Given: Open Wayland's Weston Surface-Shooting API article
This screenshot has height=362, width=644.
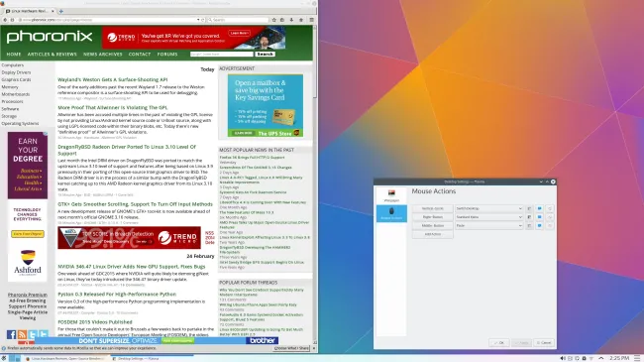Looking at the screenshot, I should pos(113,79).
